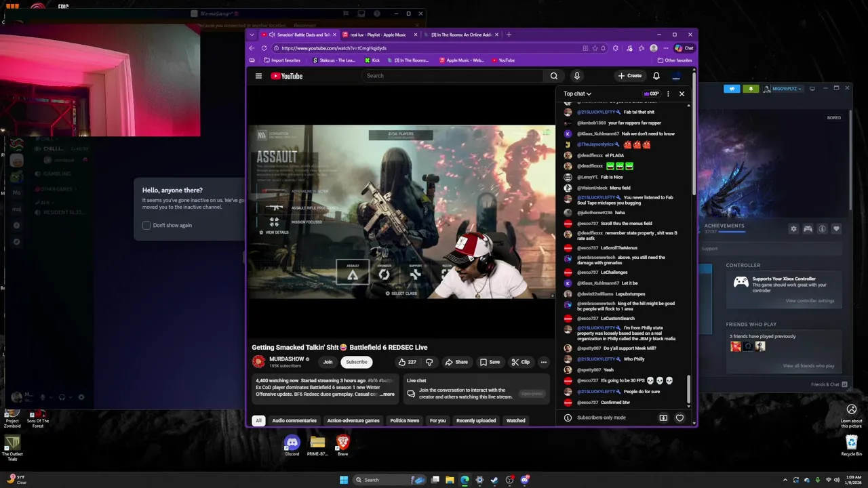The width and height of the screenshot is (868, 488).
Task: Favorite the game with Steam heart icon
Action: pyautogui.click(x=836, y=229)
